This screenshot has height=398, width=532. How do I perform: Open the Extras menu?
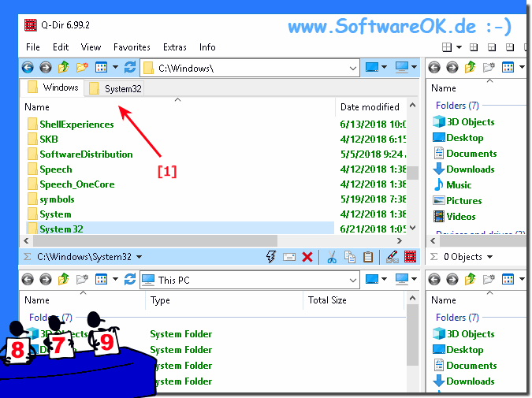coord(175,47)
